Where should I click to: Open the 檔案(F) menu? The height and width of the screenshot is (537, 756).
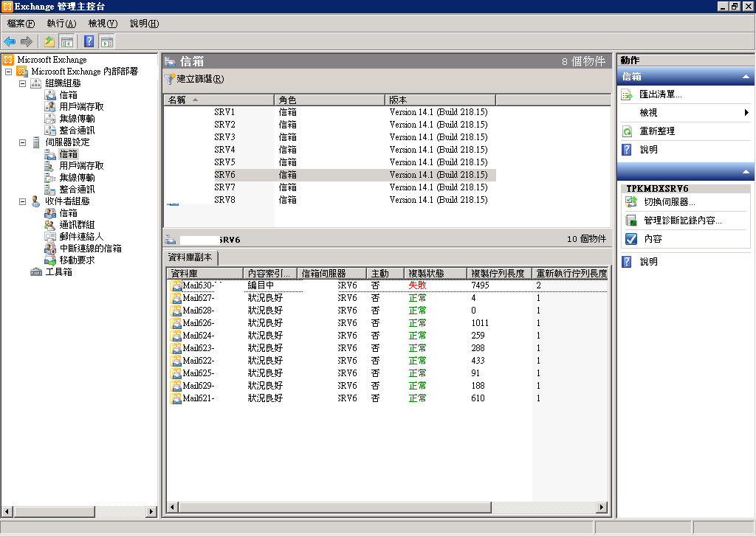tap(21, 23)
